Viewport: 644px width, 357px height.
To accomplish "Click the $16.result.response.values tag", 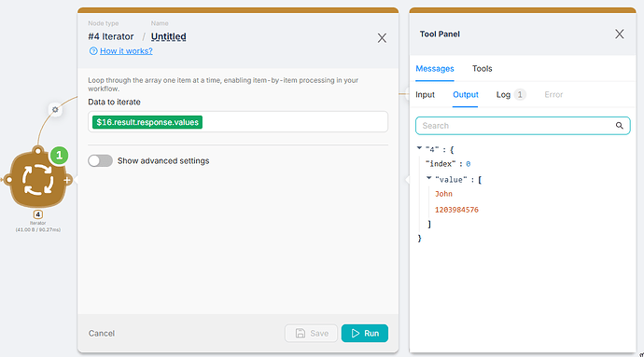I will pyautogui.click(x=147, y=122).
